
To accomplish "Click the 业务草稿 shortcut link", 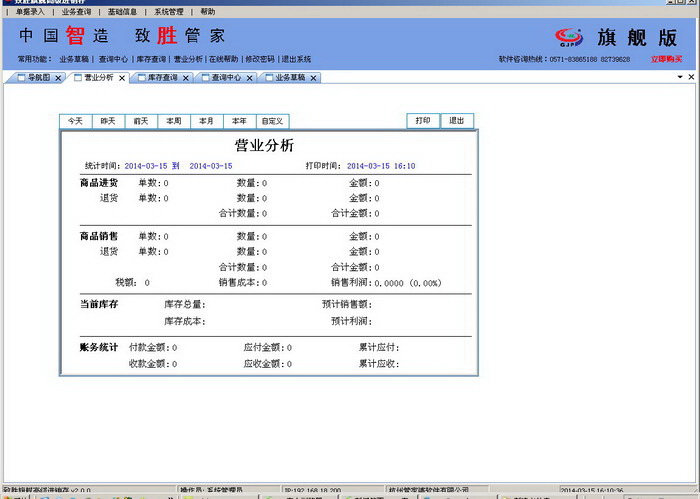I will tap(74, 59).
